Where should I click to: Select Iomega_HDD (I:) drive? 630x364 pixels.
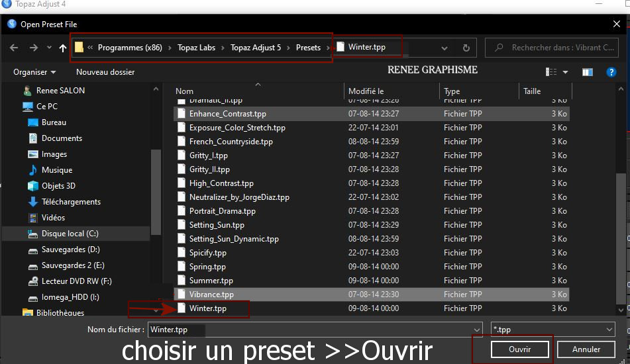click(70, 297)
